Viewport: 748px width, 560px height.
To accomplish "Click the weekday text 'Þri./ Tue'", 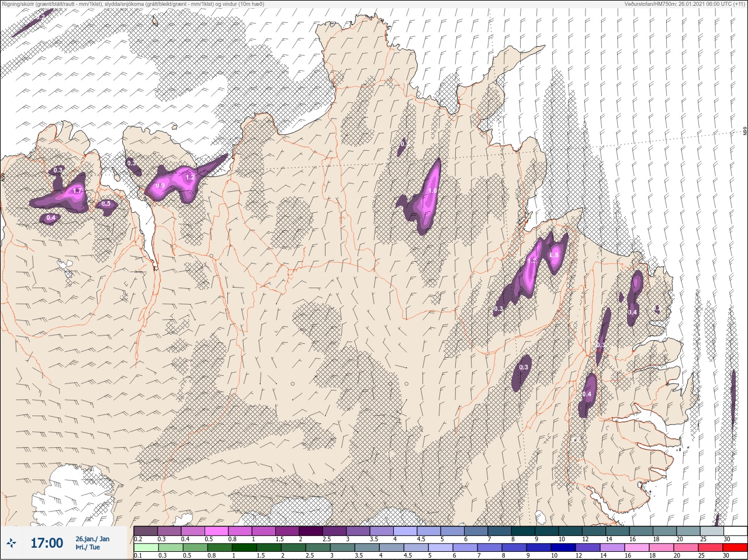I will [88, 548].
